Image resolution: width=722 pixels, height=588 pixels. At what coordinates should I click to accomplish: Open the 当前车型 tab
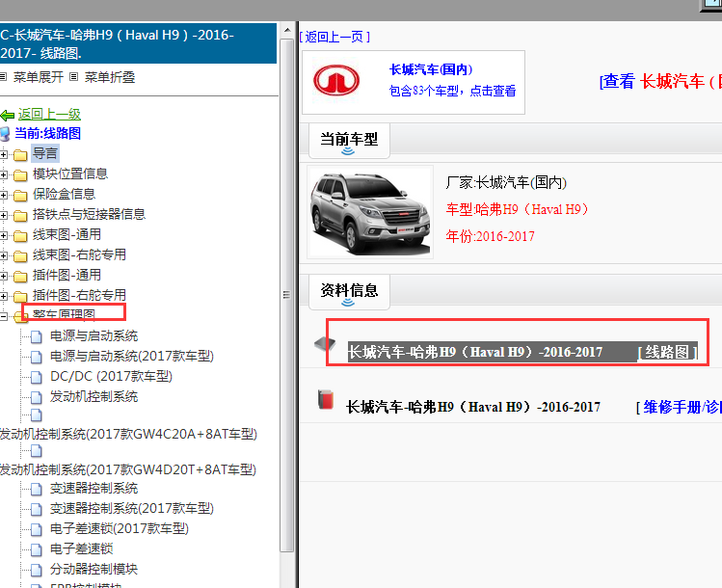[x=349, y=141]
